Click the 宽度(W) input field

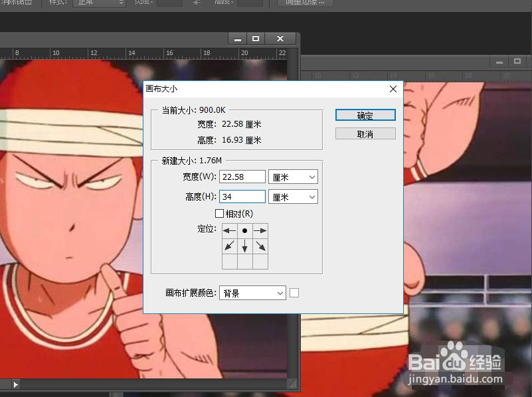pyautogui.click(x=242, y=177)
